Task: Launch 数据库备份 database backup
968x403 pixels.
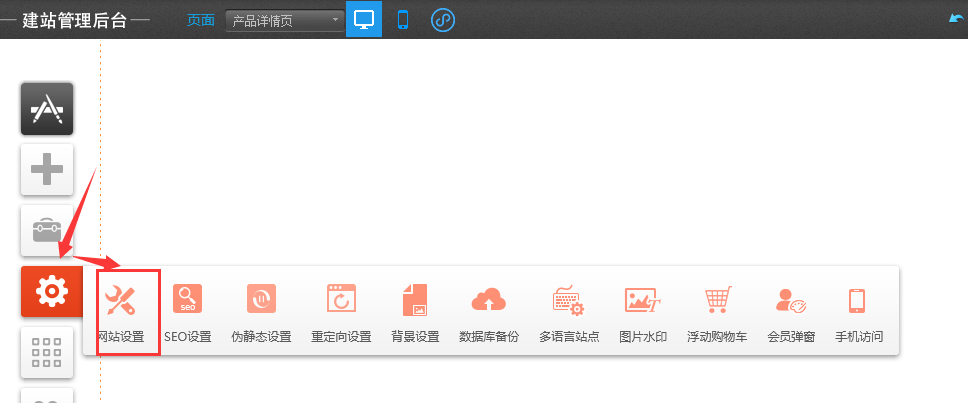Action: pos(489,311)
